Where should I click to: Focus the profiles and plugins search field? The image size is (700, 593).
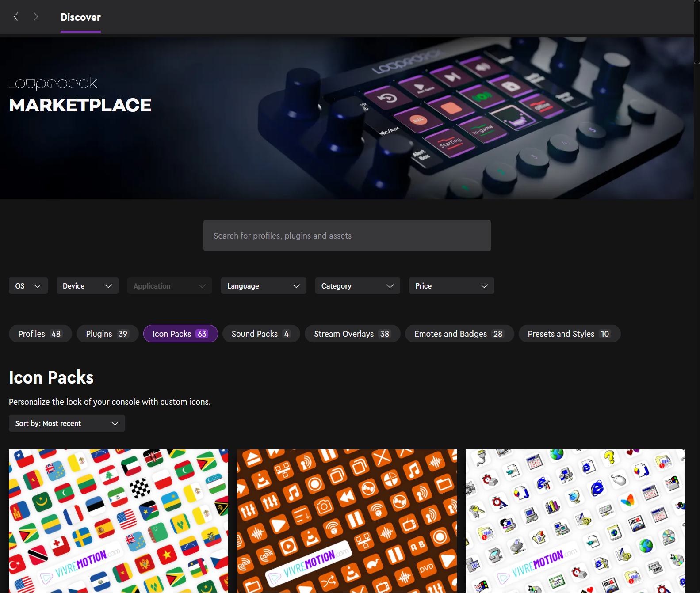(347, 236)
